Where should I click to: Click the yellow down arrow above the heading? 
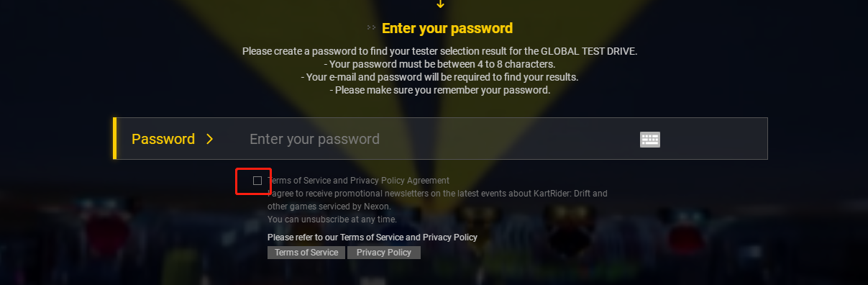[441, 4]
